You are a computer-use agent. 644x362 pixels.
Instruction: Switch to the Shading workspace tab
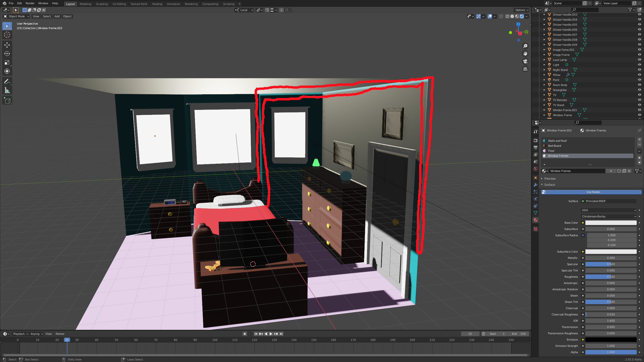coord(157,4)
